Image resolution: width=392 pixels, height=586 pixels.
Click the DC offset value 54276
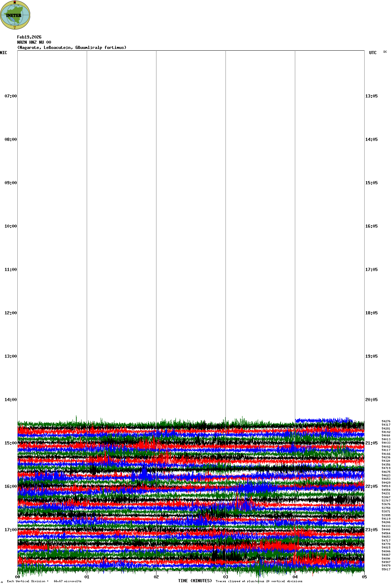(x=386, y=421)
